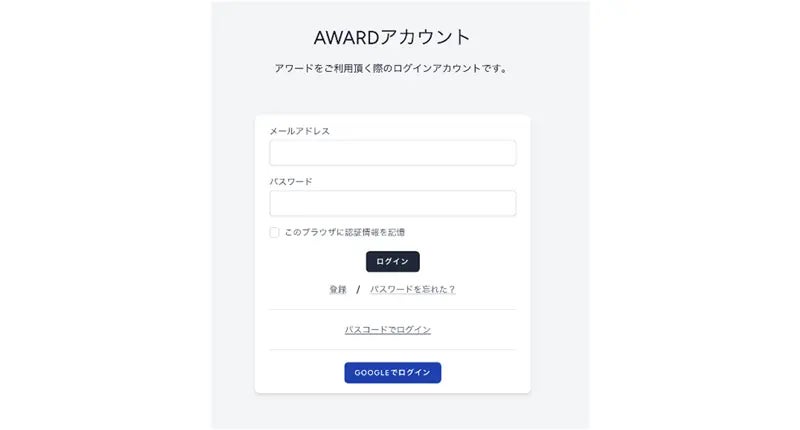This screenshot has width=800, height=430.
Task: Click the word GOOGLE on the blue button
Action: pos(371,372)
